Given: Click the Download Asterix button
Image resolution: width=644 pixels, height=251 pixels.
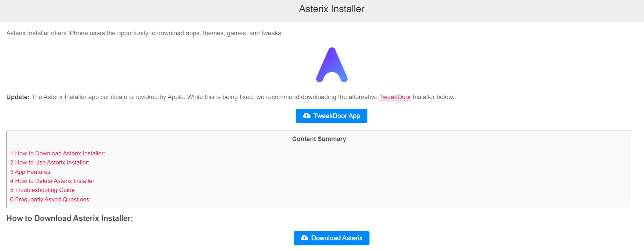Looking at the screenshot, I should tap(331, 238).
